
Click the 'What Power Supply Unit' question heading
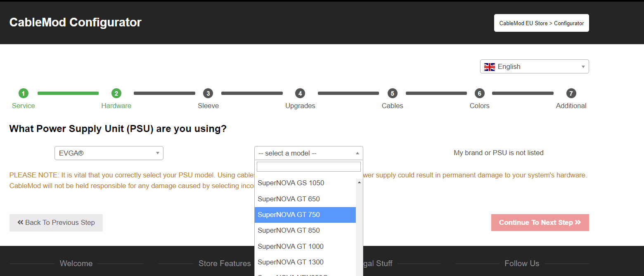coord(118,129)
